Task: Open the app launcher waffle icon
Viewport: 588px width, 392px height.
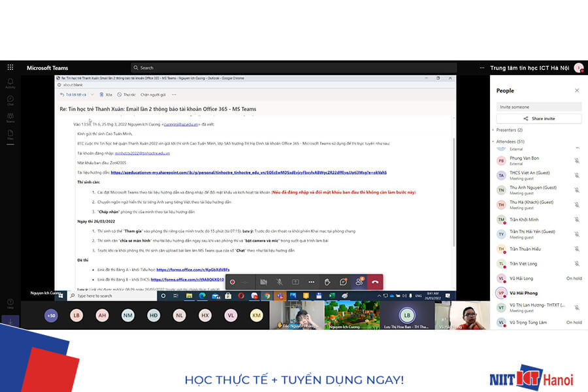Action: click(x=10, y=67)
